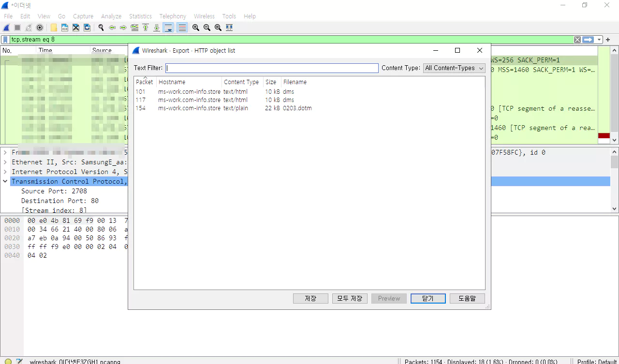Add a filter button with plus icon
The height and width of the screenshot is (364, 619).
[x=608, y=40]
